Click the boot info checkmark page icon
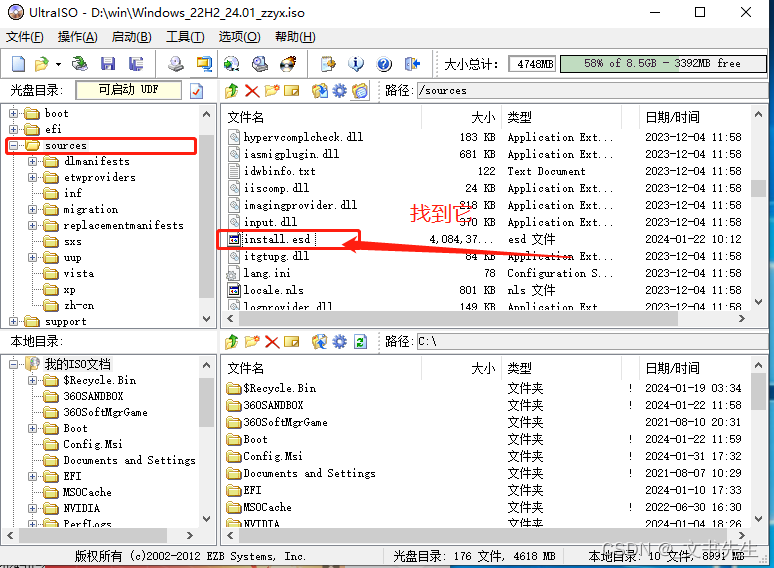This screenshot has width=774, height=568. point(196,91)
